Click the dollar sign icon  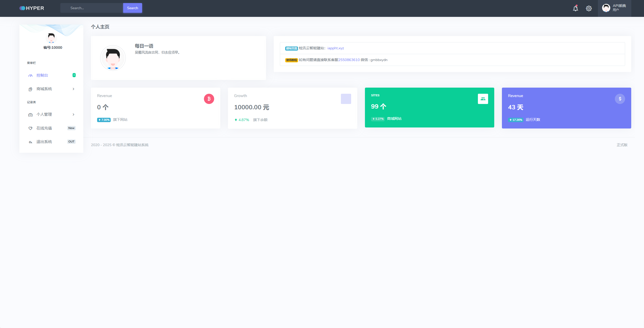click(620, 99)
